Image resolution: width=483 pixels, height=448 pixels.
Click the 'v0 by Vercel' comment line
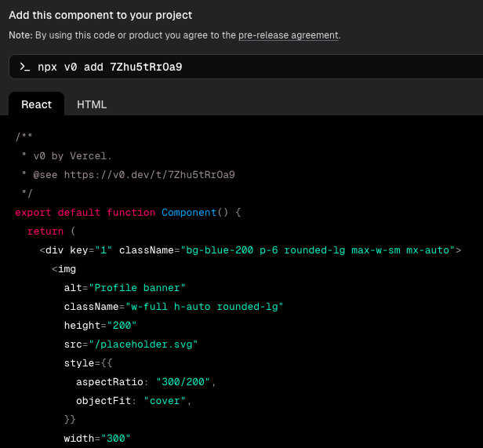pyautogui.click(x=73, y=156)
